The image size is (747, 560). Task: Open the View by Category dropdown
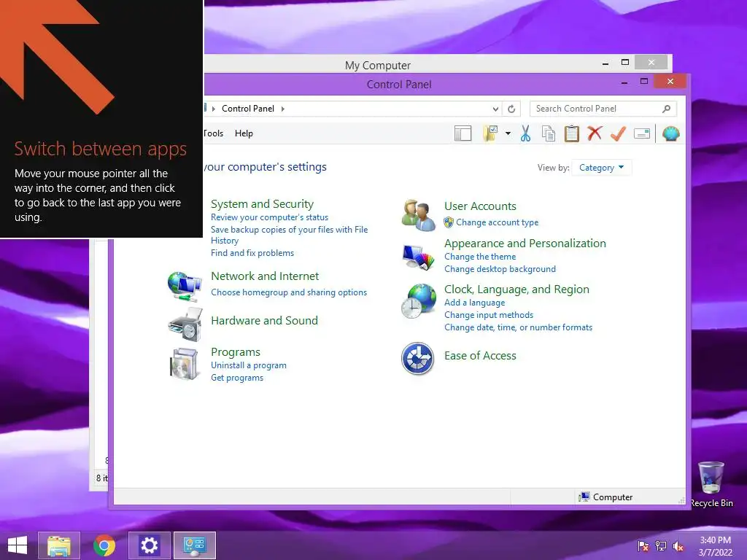click(601, 168)
